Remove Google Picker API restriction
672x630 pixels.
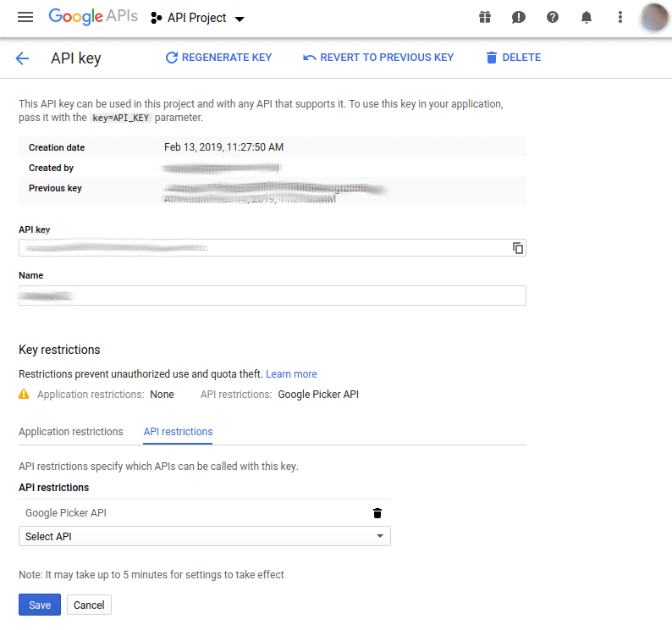(377, 513)
